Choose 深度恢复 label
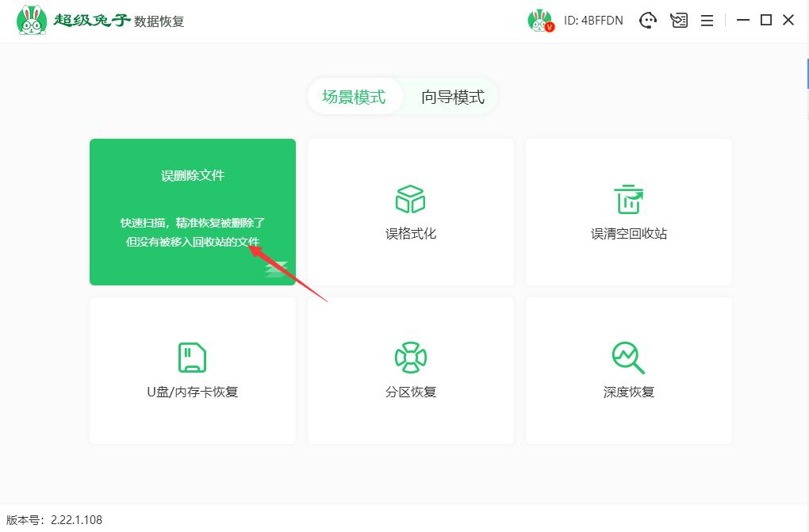 [628, 392]
